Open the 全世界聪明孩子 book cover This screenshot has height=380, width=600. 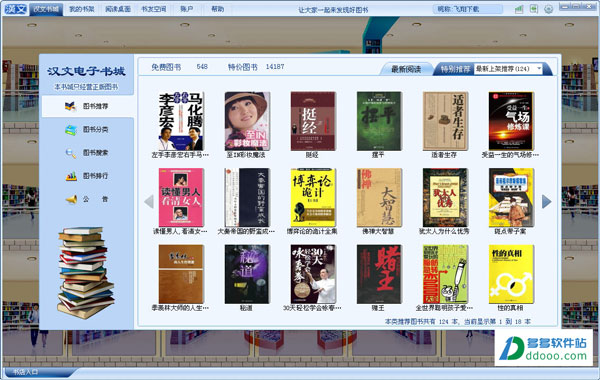coord(445,274)
